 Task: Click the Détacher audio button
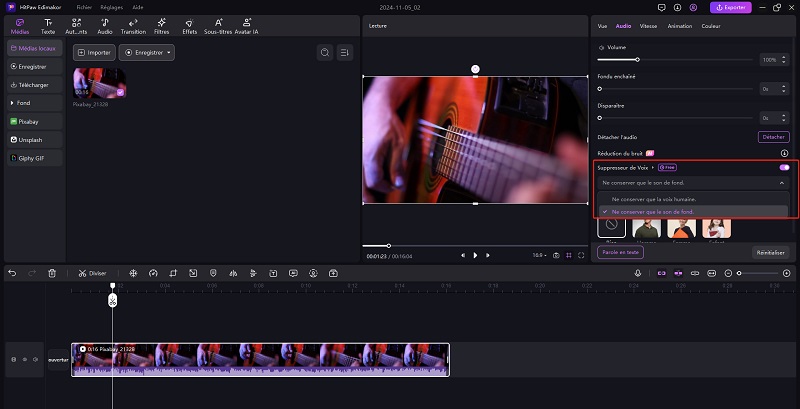coord(774,136)
